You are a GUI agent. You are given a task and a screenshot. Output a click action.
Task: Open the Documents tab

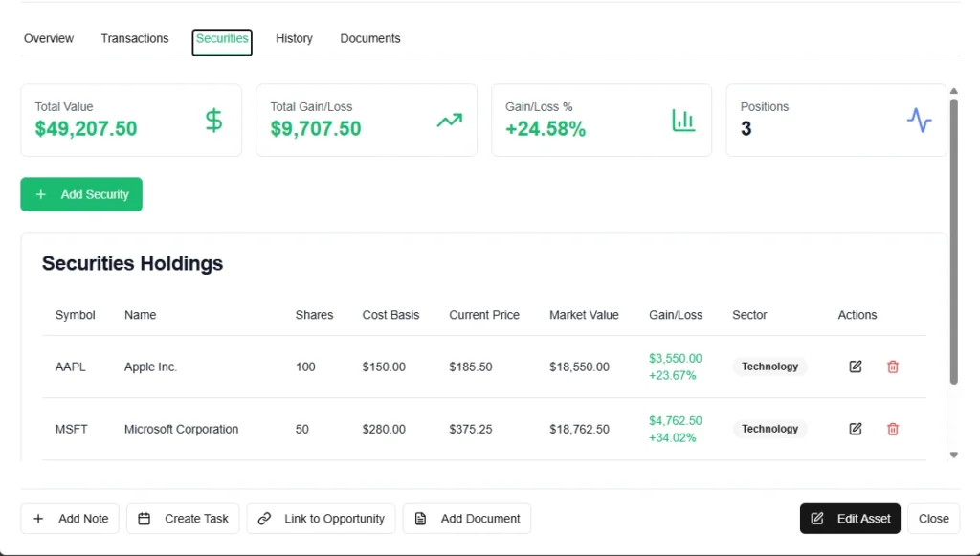click(x=370, y=39)
